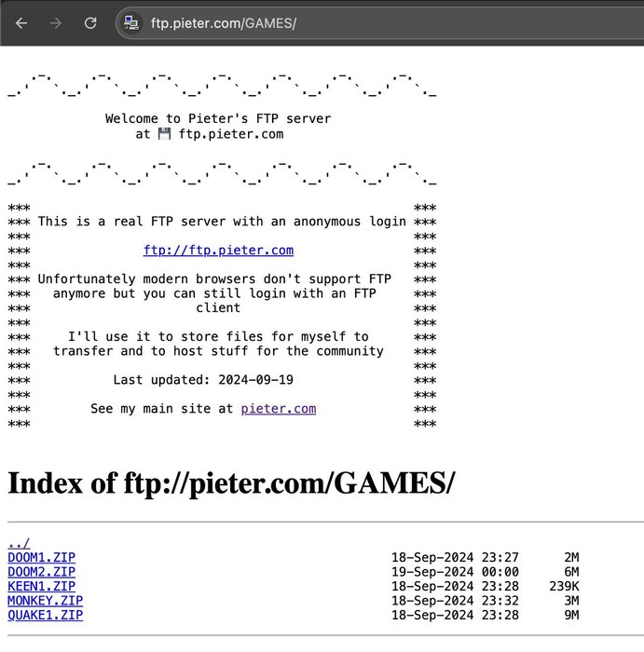Screen dimensions: 644x652
Task: Download DOOM1.ZIP file
Action: point(41,558)
